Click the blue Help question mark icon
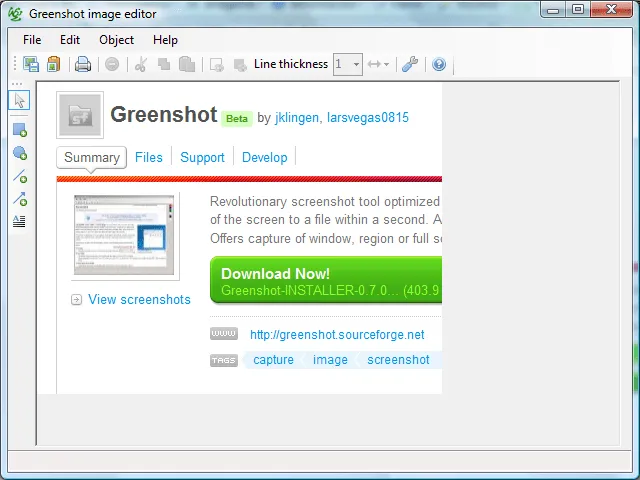 coord(439,64)
